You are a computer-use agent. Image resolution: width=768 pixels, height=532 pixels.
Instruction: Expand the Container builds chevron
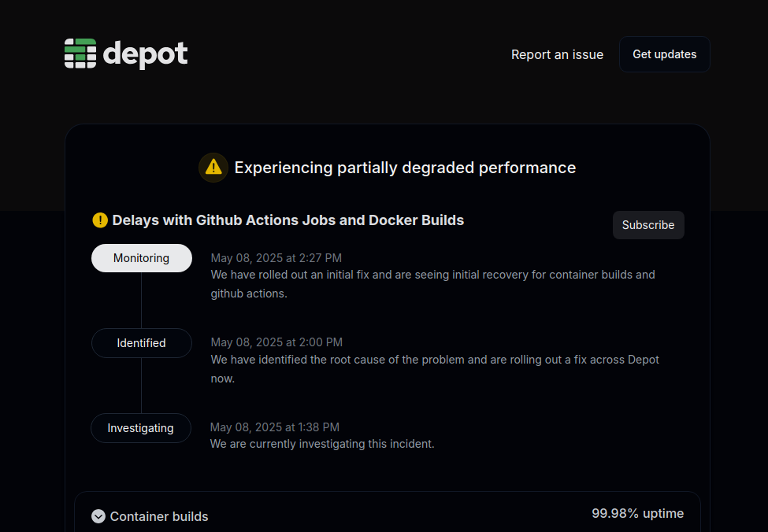pyautogui.click(x=98, y=516)
